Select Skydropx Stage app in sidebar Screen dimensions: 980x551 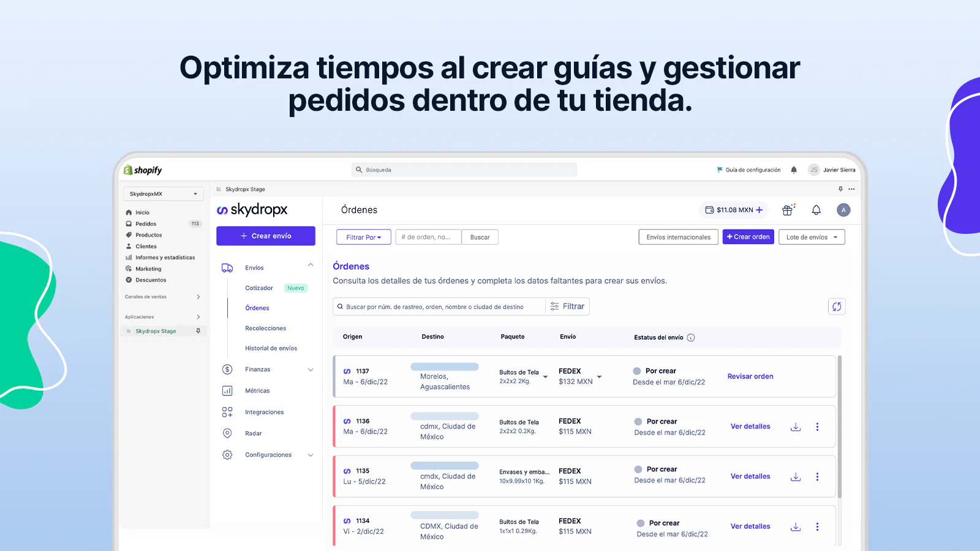point(156,331)
